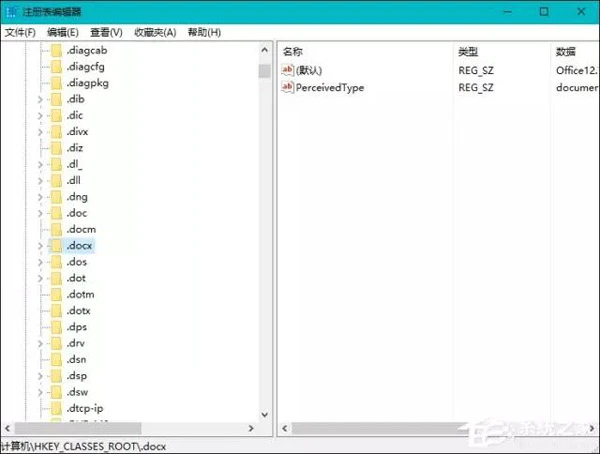Select the PerceivedType value name

pos(330,88)
